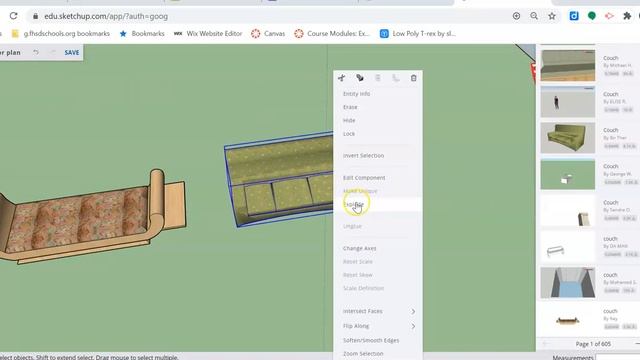Click the Redo arrow next to Undo
640x360 pixels.
pyautogui.click(x=53, y=52)
